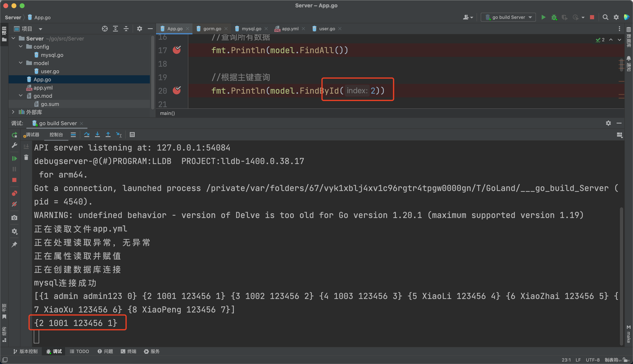The height and width of the screenshot is (364, 633).
Task: Click the green Run triangle button
Action: click(543, 17)
